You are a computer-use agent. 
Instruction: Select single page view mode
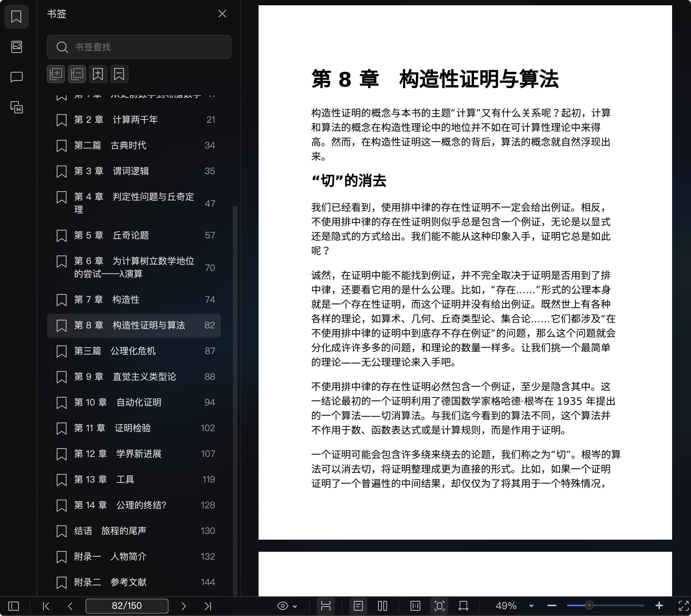pyautogui.click(x=358, y=606)
